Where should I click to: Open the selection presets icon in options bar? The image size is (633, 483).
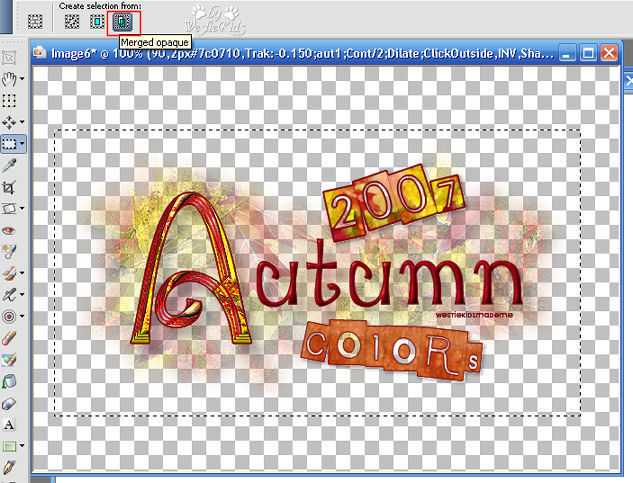point(35,20)
